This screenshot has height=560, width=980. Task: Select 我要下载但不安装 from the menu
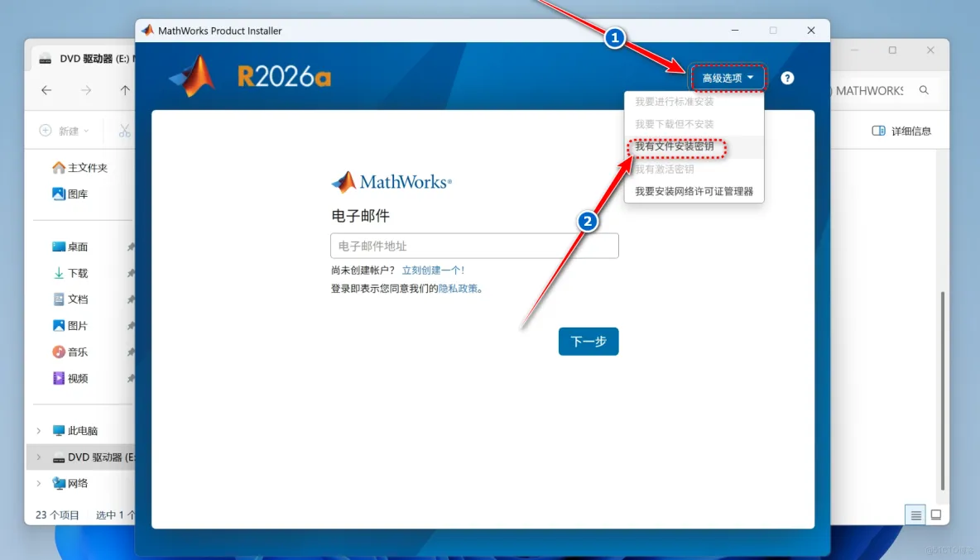pyautogui.click(x=674, y=124)
